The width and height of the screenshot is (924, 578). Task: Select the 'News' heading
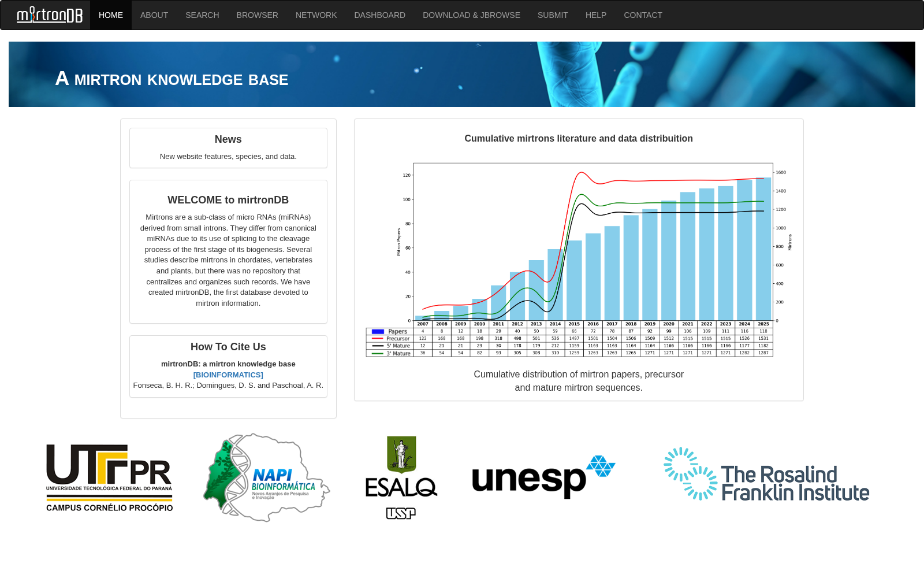click(228, 139)
